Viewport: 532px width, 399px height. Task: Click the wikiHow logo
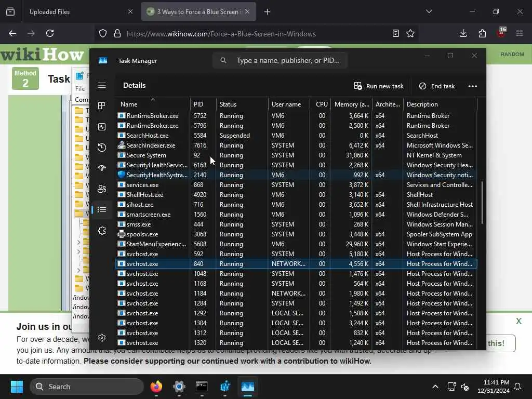tap(43, 54)
